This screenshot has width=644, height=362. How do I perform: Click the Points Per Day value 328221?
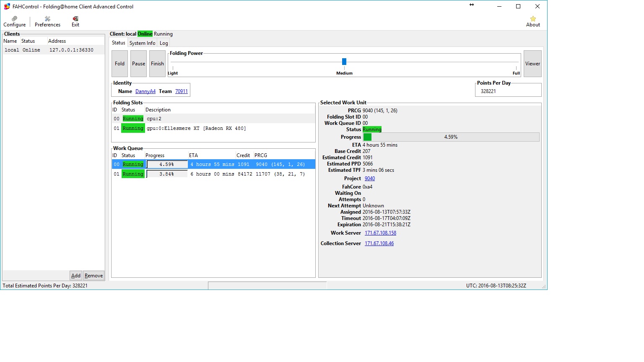click(488, 91)
